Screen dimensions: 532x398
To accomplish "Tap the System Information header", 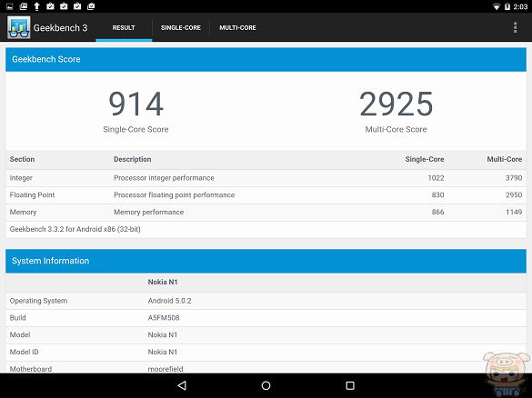I will [x=266, y=261].
